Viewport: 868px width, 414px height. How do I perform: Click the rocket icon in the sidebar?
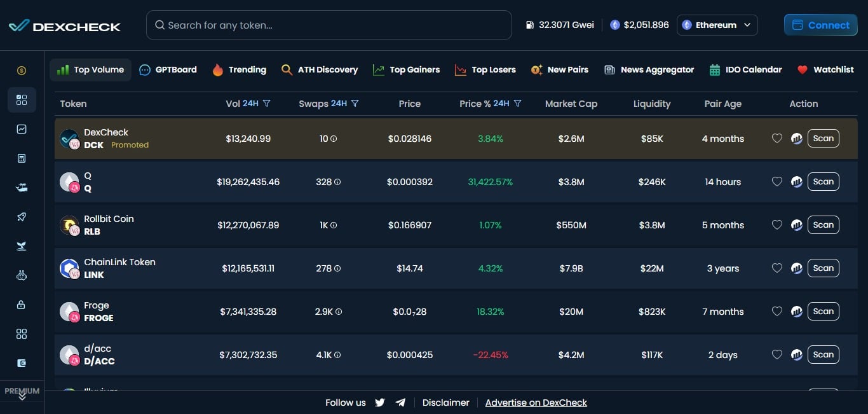click(22, 217)
